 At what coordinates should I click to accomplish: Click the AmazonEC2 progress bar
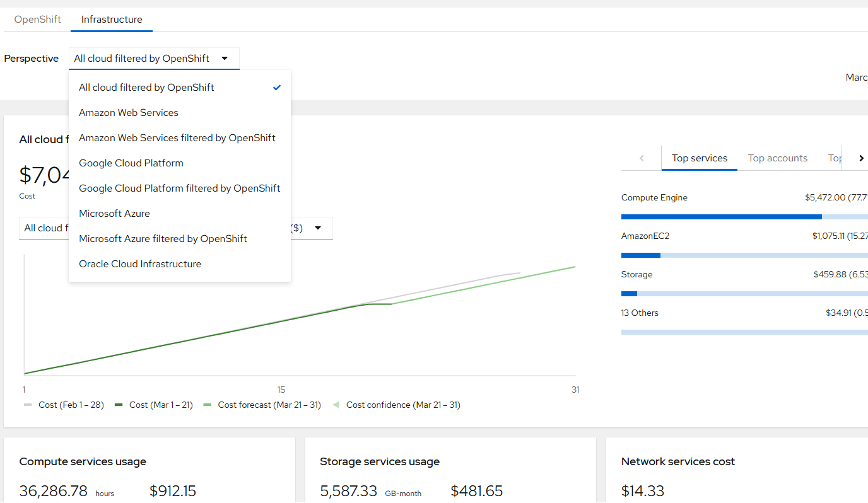744,255
